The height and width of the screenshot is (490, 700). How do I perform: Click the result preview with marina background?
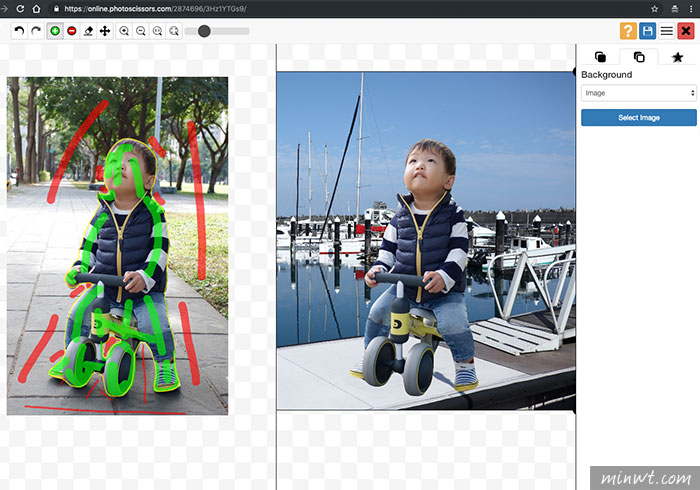426,241
